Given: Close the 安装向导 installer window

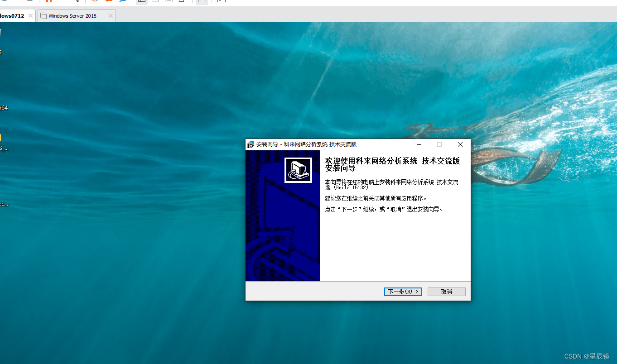Looking at the screenshot, I should tap(460, 144).
